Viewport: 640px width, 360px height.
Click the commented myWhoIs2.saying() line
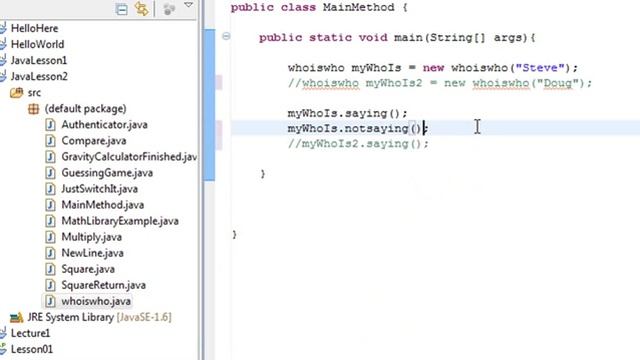click(x=358, y=144)
